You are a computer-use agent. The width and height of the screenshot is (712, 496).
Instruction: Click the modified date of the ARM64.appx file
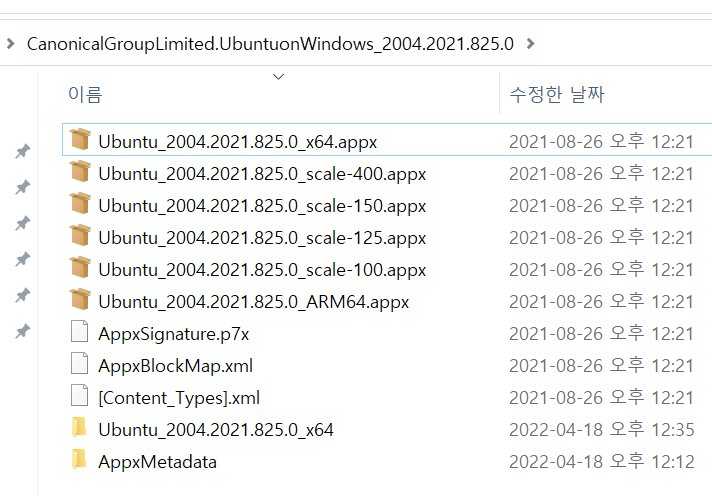601,302
